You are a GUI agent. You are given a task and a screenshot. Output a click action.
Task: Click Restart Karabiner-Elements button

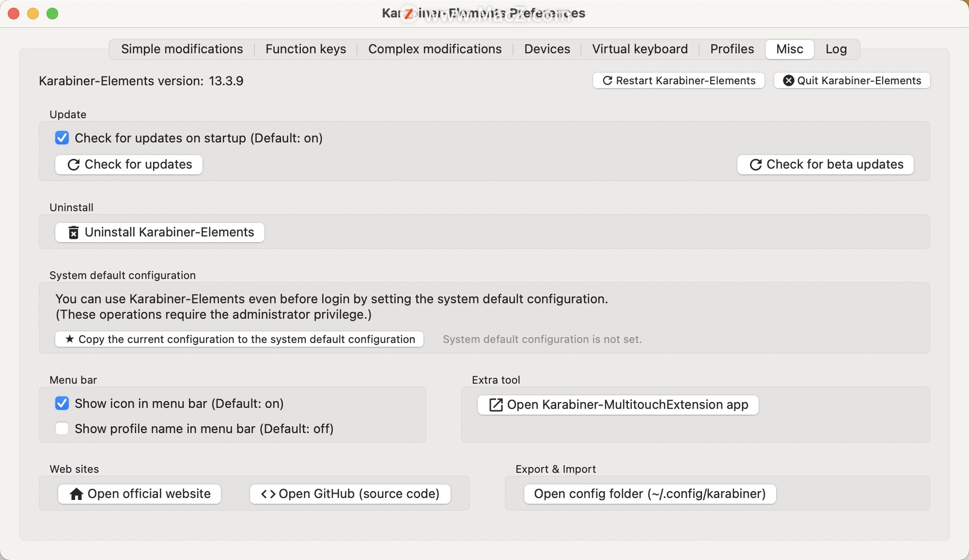[x=679, y=81]
